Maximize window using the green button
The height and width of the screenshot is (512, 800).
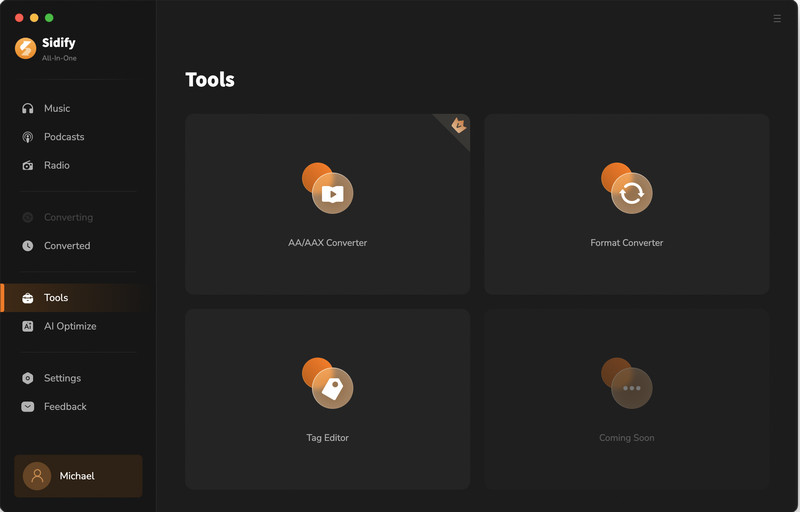49,18
